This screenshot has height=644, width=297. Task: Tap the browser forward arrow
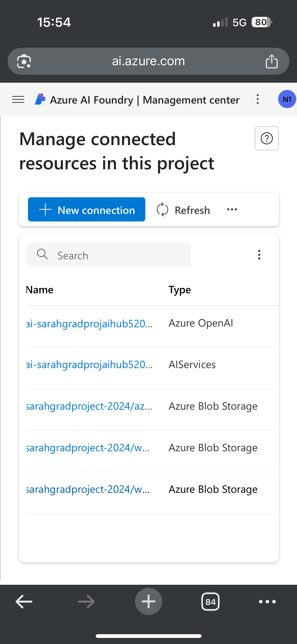click(x=86, y=602)
